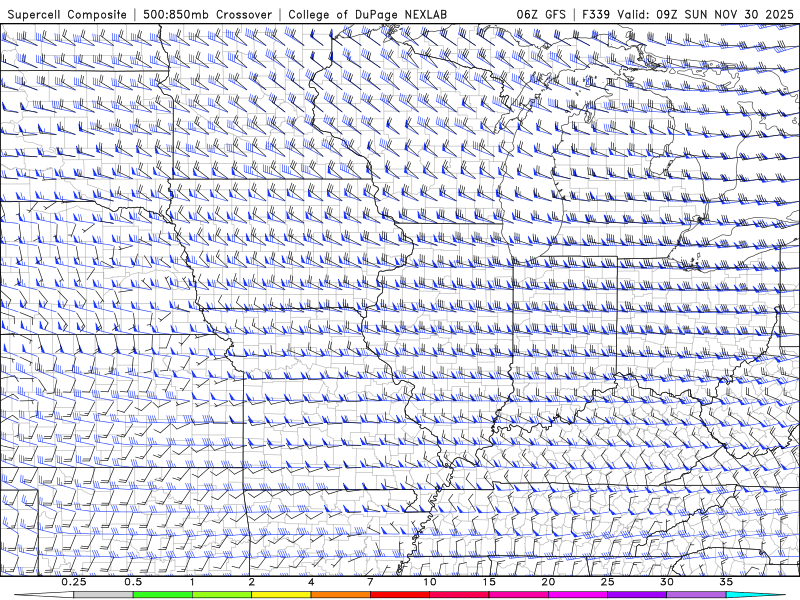Viewport: 800px width, 600px height.
Task: Click the "20" legend value
Action: click(x=548, y=582)
